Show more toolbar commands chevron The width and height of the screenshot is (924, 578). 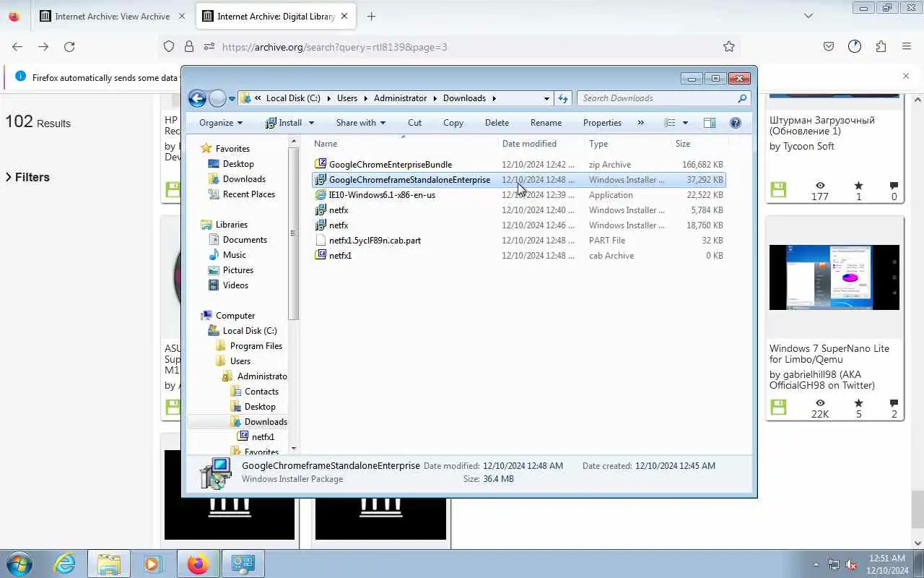(640, 123)
